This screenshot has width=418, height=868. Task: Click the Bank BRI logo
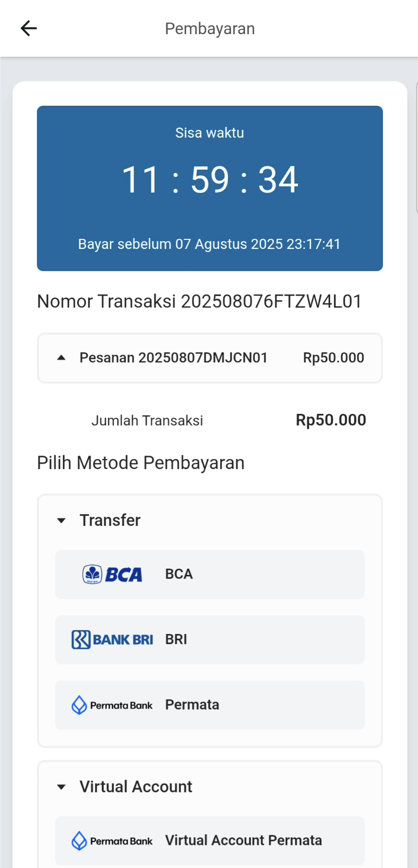pyautogui.click(x=112, y=640)
